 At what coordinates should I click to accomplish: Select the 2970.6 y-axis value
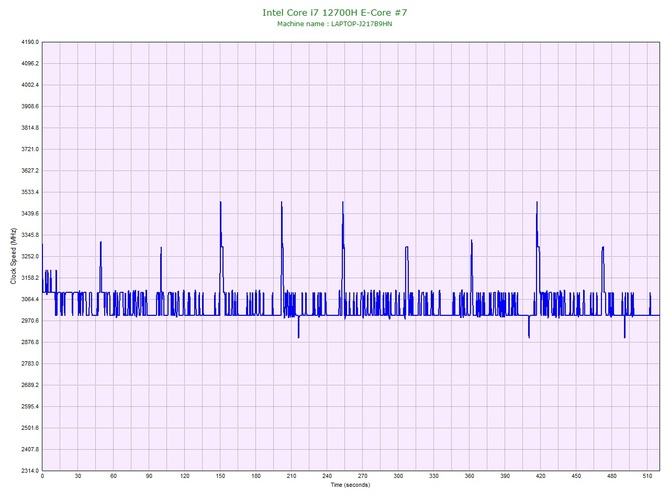pos(30,321)
